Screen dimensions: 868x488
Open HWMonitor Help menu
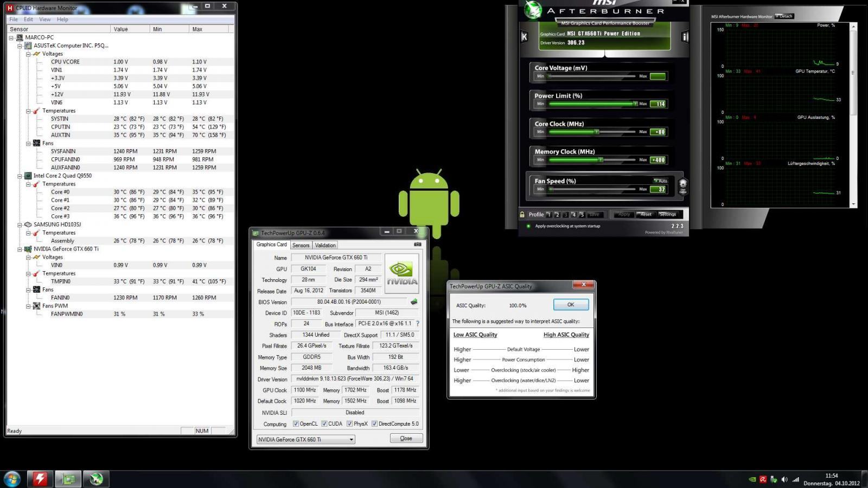[62, 19]
